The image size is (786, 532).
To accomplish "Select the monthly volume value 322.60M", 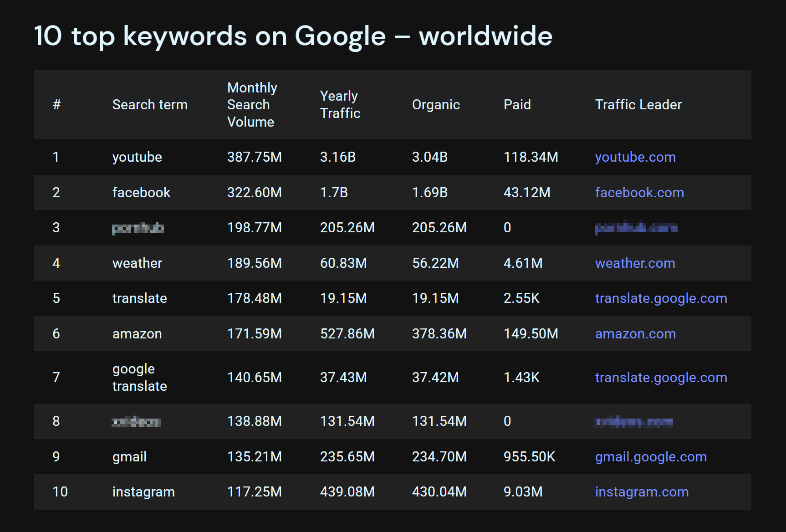I will coord(255,193).
